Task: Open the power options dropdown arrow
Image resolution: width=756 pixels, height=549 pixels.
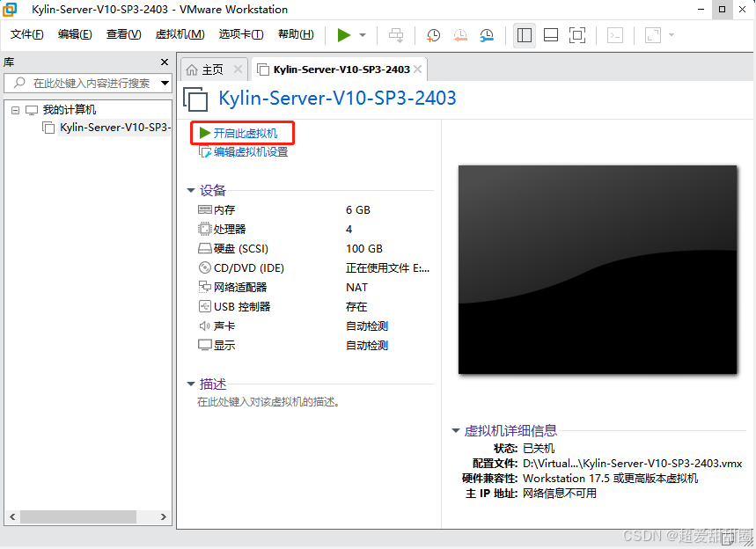Action: [x=363, y=35]
